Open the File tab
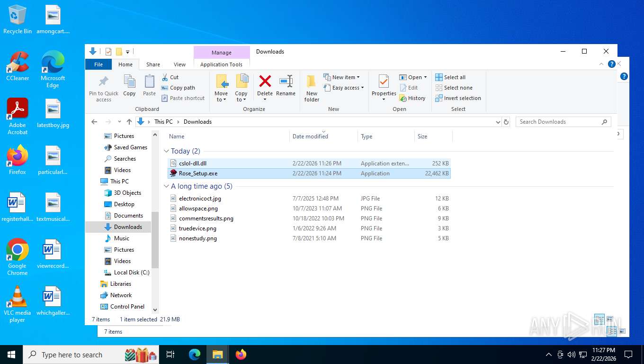The image size is (644, 364). click(98, 64)
